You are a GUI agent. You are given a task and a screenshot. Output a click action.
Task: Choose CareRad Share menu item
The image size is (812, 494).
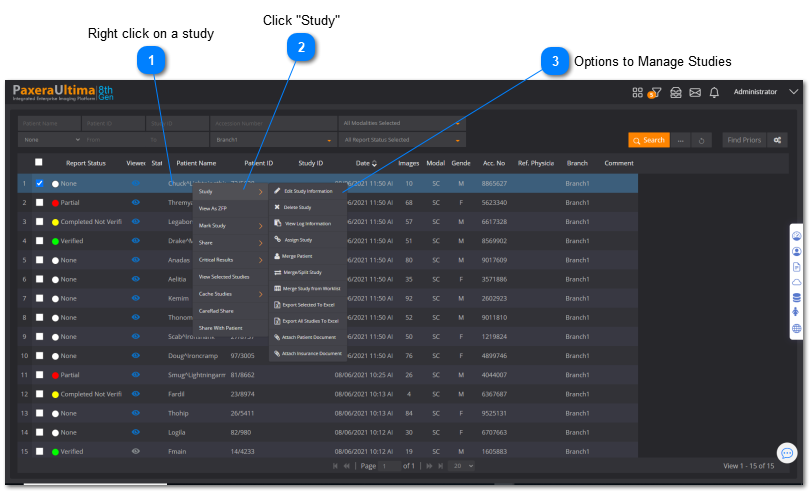(x=230, y=311)
